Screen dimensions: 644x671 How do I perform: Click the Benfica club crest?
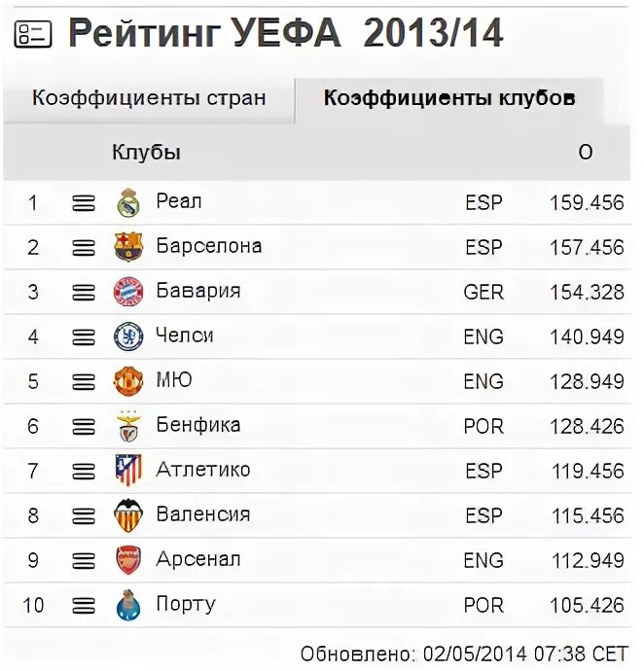(x=128, y=426)
